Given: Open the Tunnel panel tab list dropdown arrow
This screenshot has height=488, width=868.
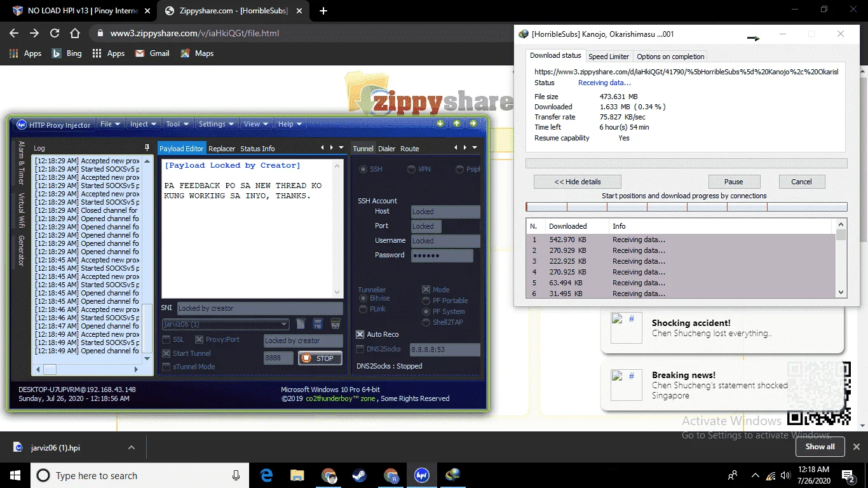Looking at the screenshot, I should pyautogui.click(x=475, y=147).
